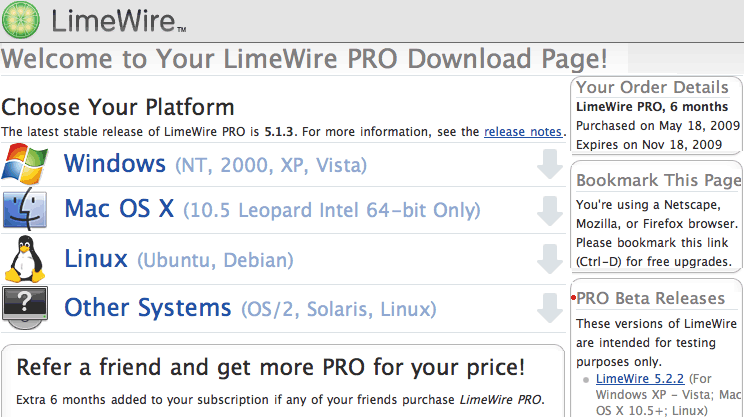Click the 'These versions of LimeWire' text
Screen dimensions: 744x417
click(656, 324)
